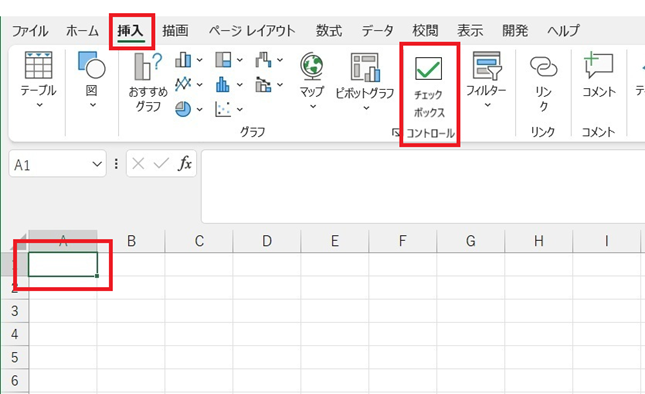
Task: Open the Page Layout (ページレイアウト) tab
Action: 252,31
